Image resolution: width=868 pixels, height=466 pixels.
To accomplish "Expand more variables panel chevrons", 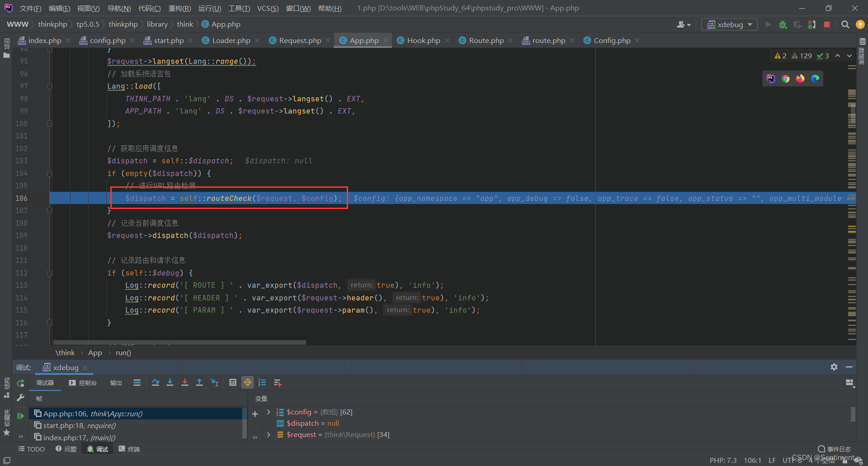I will point(255,437).
